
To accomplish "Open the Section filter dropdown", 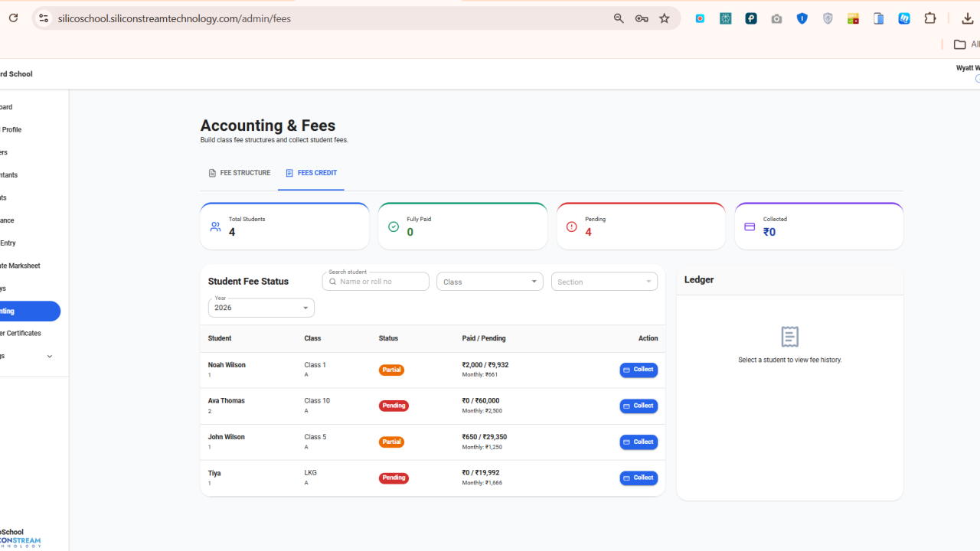I will pos(604,282).
